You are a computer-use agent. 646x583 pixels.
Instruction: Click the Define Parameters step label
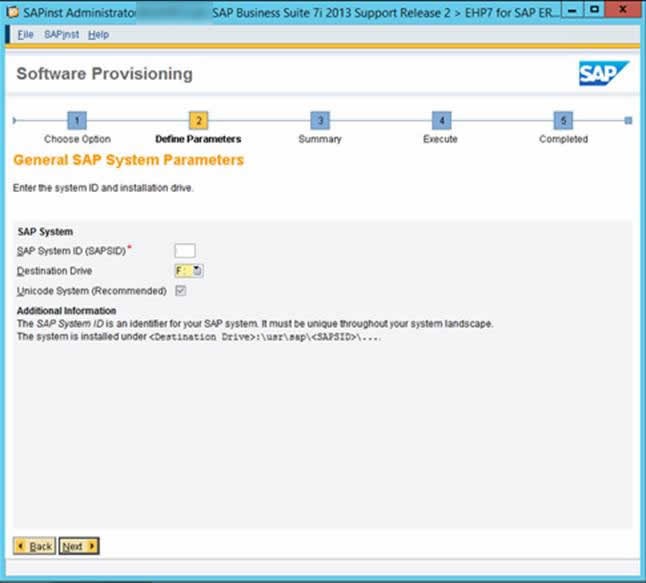click(x=198, y=139)
